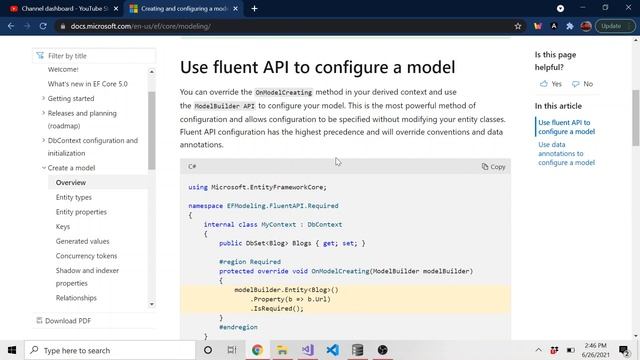Open the Extensions puzzle-piece icon
This screenshot has height=360, width=640.
570,26
